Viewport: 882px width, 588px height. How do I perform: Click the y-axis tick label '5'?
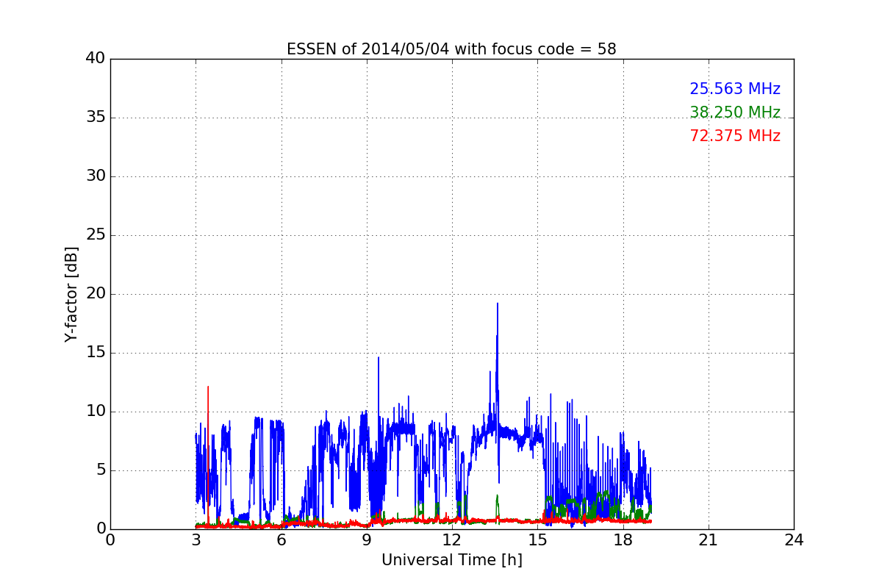point(101,470)
